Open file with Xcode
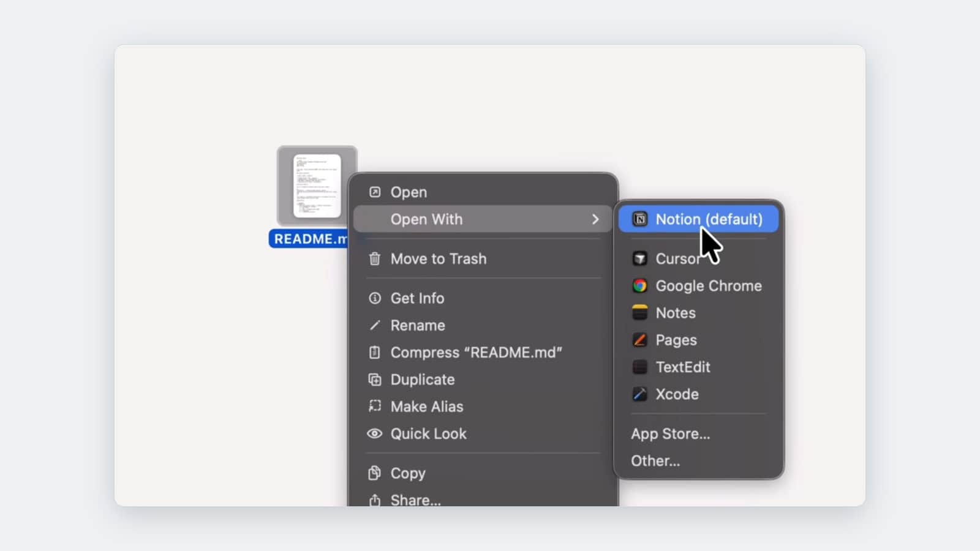The width and height of the screenshot is (980, 551). pos(698,394)
